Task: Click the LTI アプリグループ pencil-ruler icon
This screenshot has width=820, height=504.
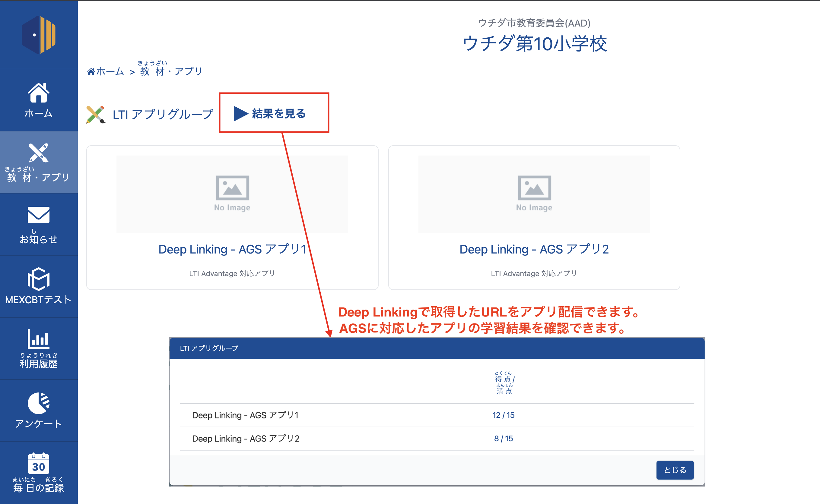Action: 96,114
